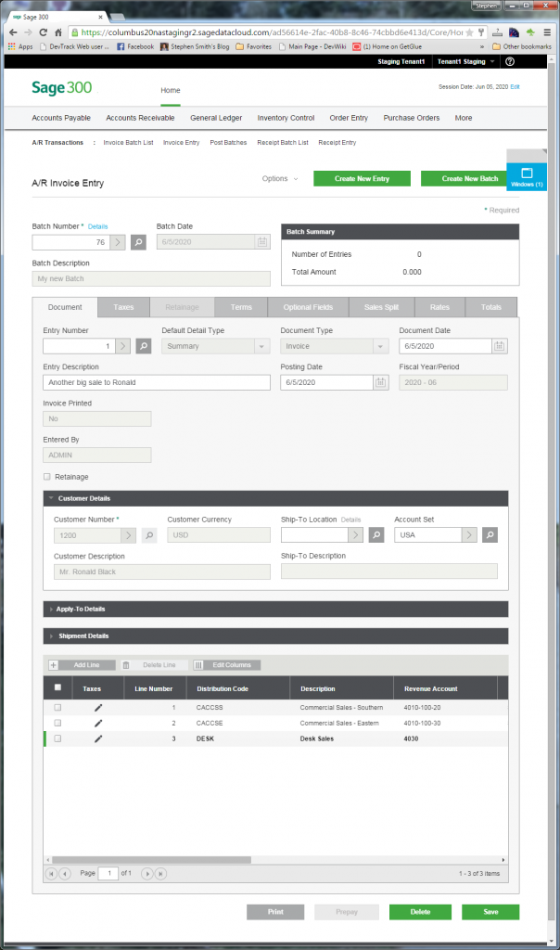Click the Create New Batch button
The image size is (560, 950).
469,178
